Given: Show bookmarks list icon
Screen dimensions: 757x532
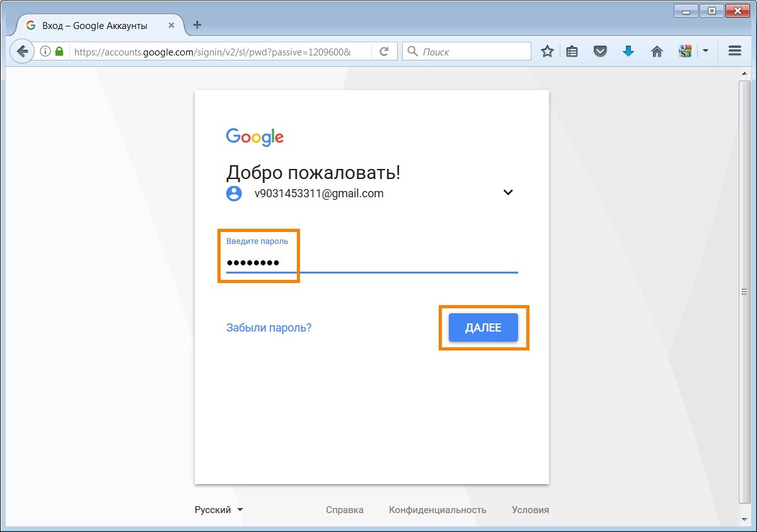Looking at the screenshot, I should (x=572, y=52).
